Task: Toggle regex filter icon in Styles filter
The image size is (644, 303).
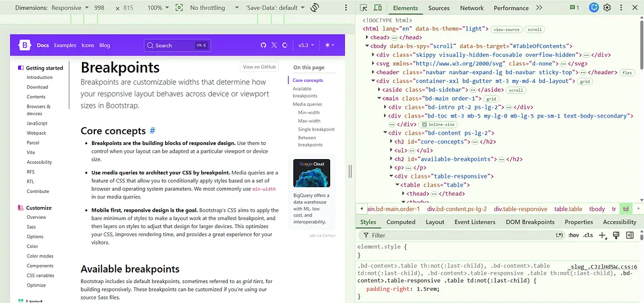Action: (x=559, y=235)
